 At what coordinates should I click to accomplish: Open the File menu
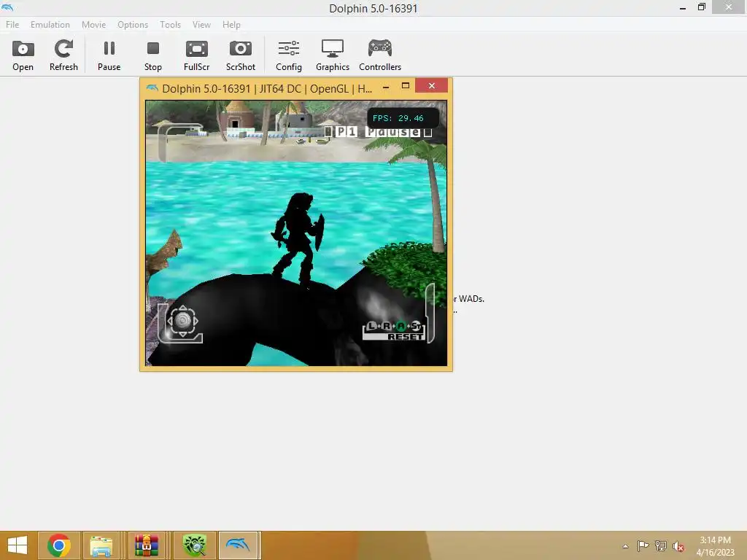tap(12, 25)
